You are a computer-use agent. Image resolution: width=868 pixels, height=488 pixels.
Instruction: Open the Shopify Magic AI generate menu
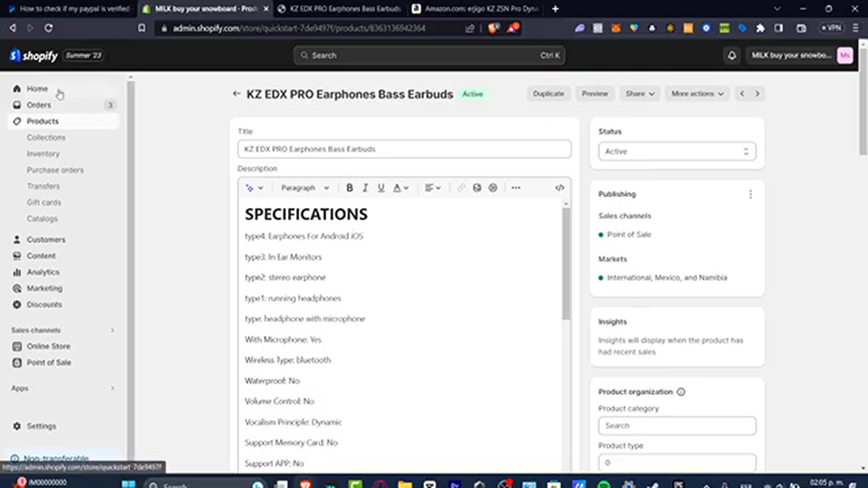pos(254,188)
